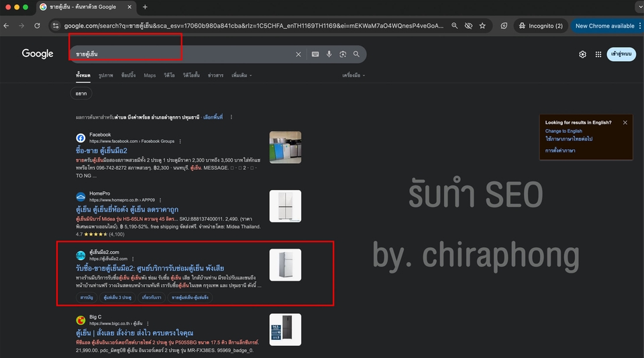
Task: Dismiss the English results popup
Action: [x=625, y=122]
